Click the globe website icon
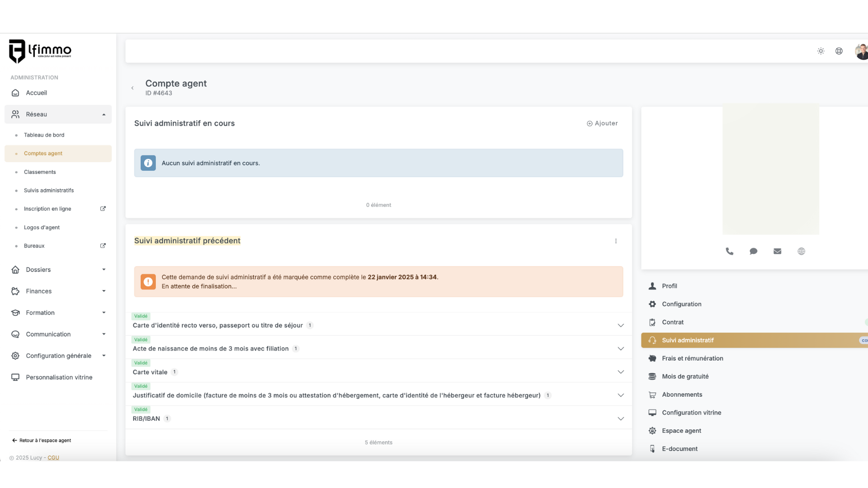Viewport: 868px width, 488px height. coord(801,251)
